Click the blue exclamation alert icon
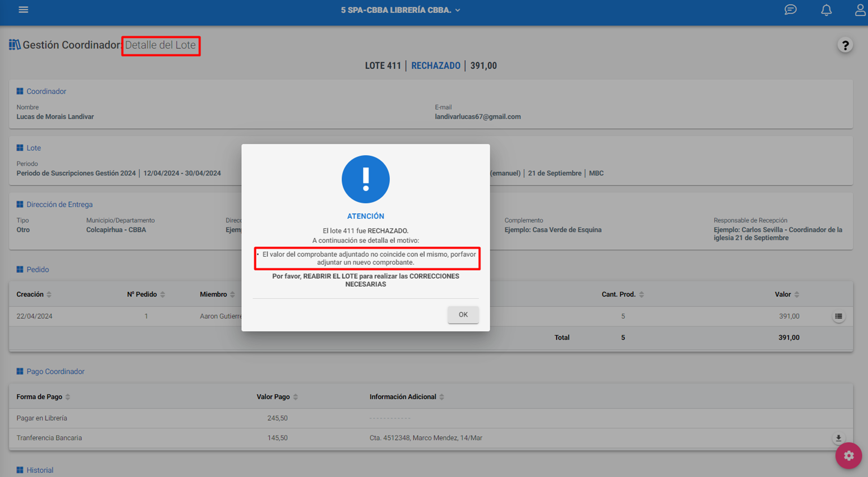The image size is (868, 477). 366,179
